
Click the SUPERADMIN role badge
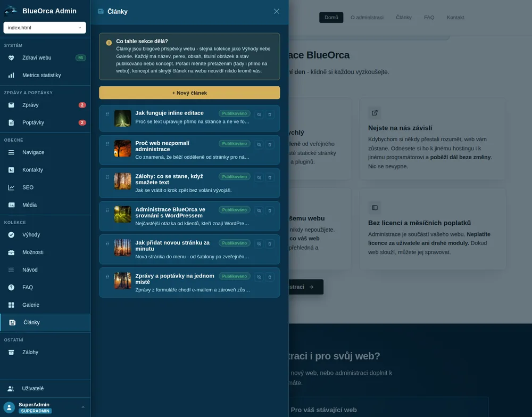pos(35,411)
